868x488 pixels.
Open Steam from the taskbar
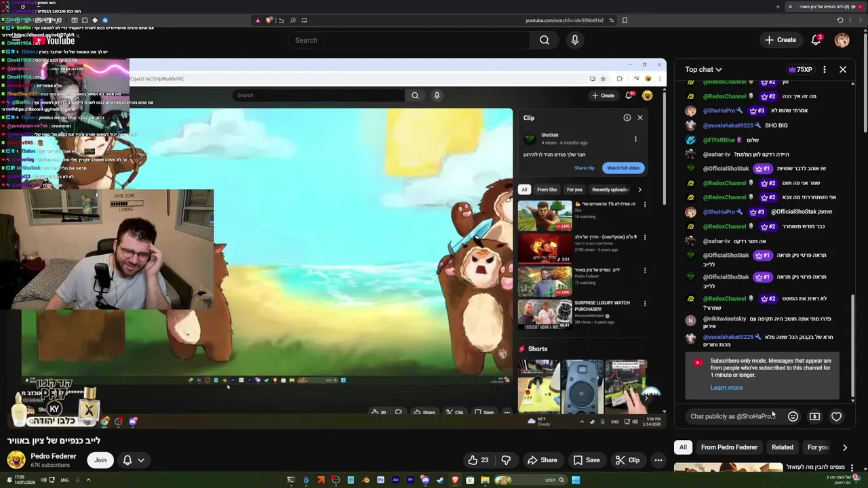pyautogui.click(x=440, y=480)
